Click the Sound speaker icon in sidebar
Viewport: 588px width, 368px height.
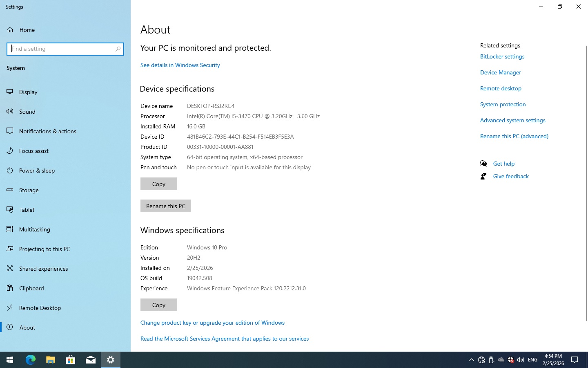pyautogui.click(x=10, y=111)
